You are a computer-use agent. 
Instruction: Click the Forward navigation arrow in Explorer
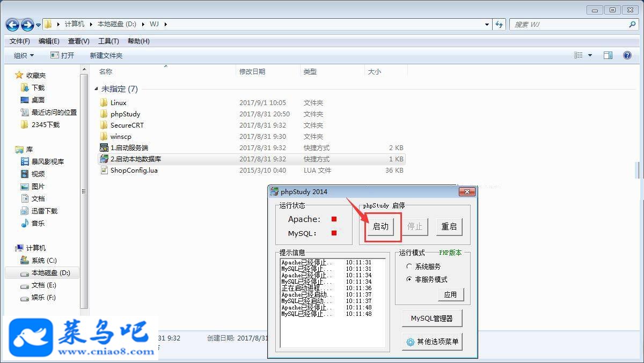[x=27, y=25]
